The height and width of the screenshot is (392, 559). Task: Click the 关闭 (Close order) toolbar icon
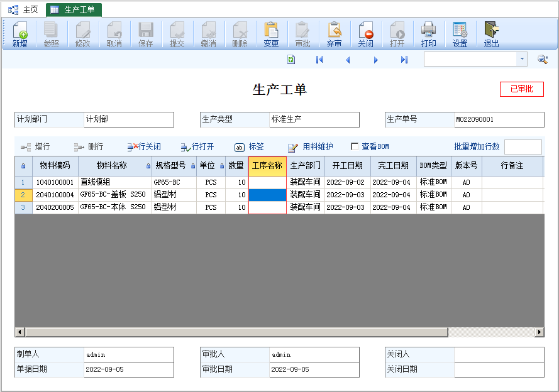(365, 34)
